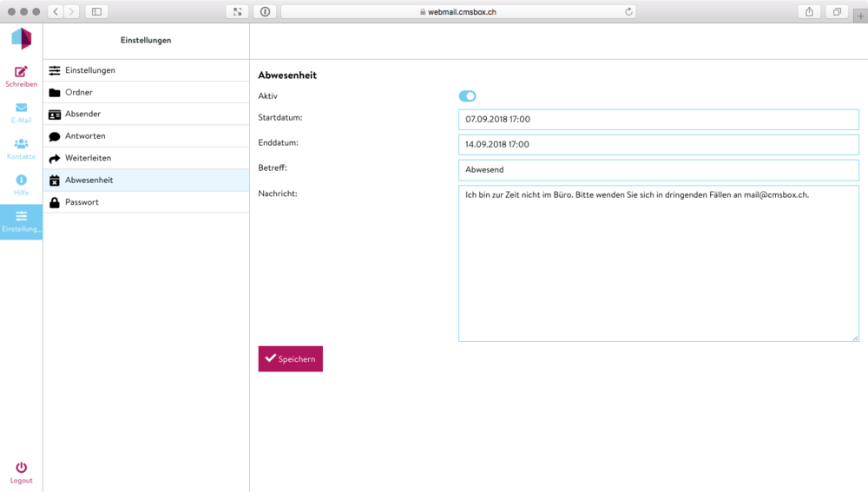Click the 1Password toolbar icon
The width and height of the screenshot is (868, 492).
tap(265, 11)
